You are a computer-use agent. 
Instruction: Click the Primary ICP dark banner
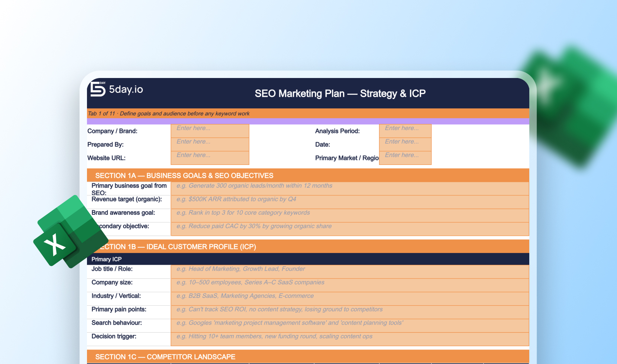(307, 259)
